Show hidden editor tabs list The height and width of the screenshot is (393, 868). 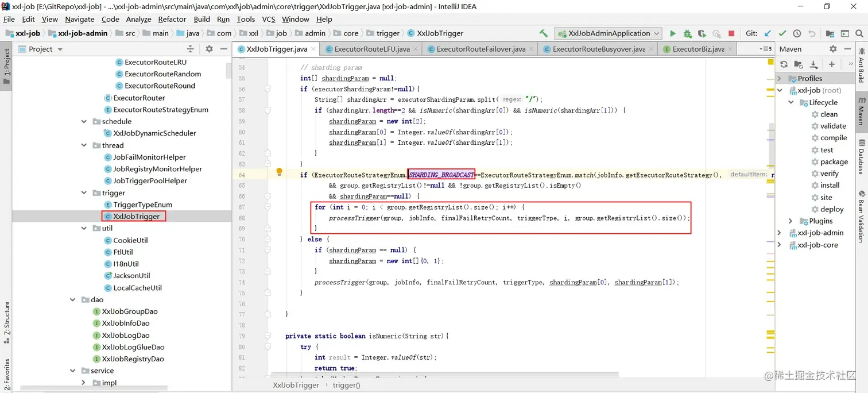tap(765, 49)
